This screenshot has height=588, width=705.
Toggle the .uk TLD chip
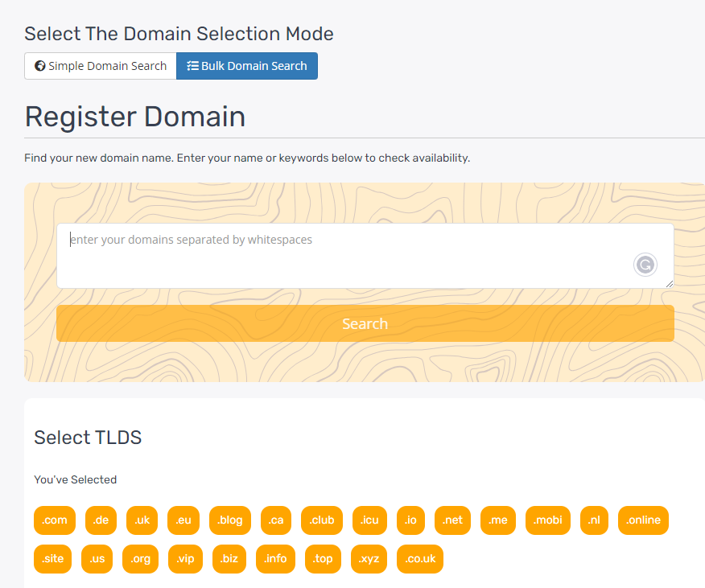(142, 520)
